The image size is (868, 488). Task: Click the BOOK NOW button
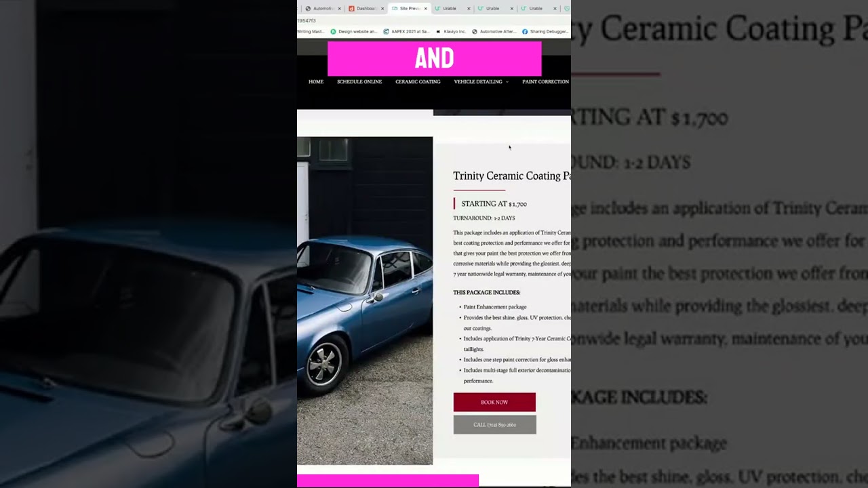pos(494,402)
